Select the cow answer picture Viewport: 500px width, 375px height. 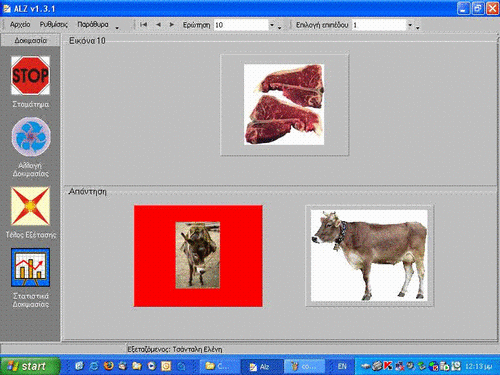[x=369, y=255]
